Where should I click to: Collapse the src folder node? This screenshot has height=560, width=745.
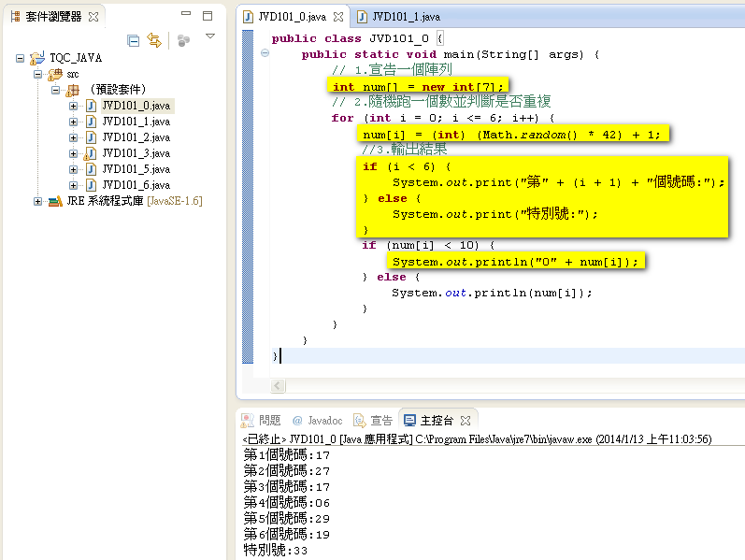(38, 74)
